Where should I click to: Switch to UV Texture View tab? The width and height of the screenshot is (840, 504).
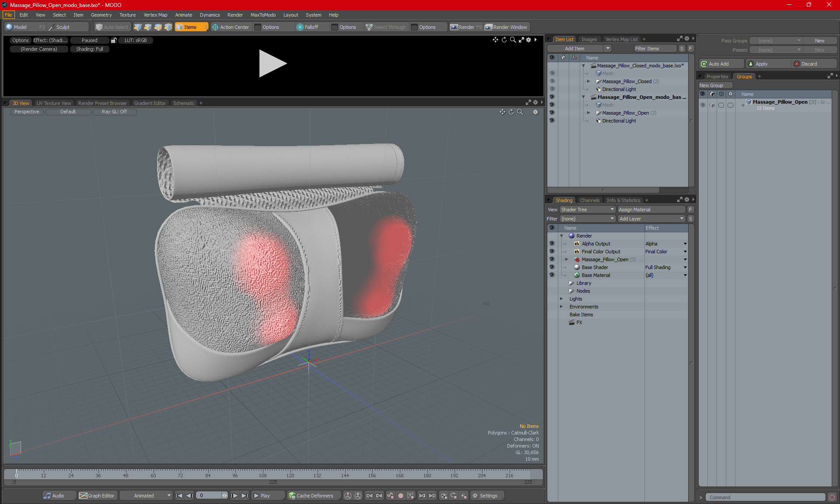(x=54, y=103)
